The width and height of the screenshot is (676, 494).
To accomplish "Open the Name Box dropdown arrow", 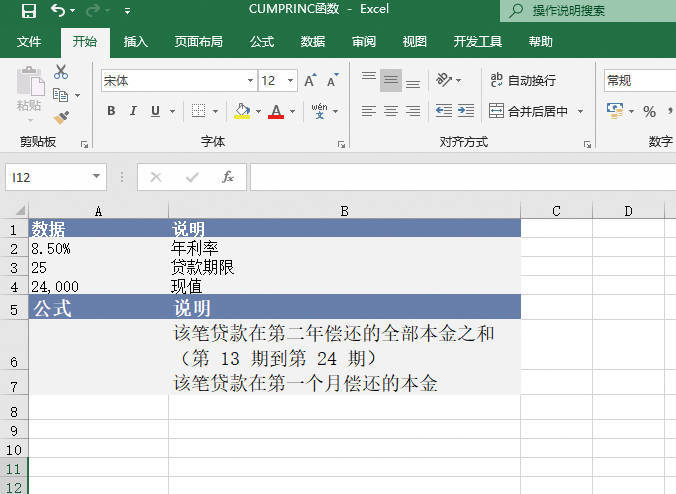I will coord(97,177).
